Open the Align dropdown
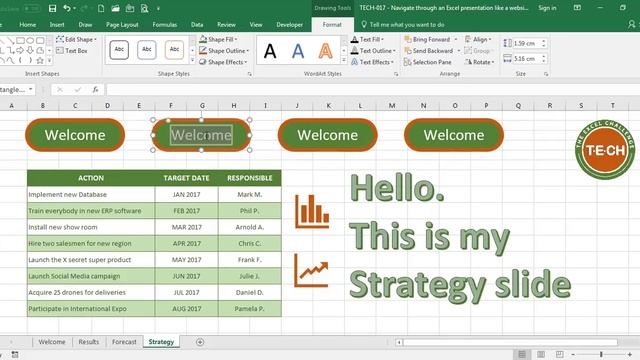640x360 pixels. pyautogui.click(x=478, y=39)
